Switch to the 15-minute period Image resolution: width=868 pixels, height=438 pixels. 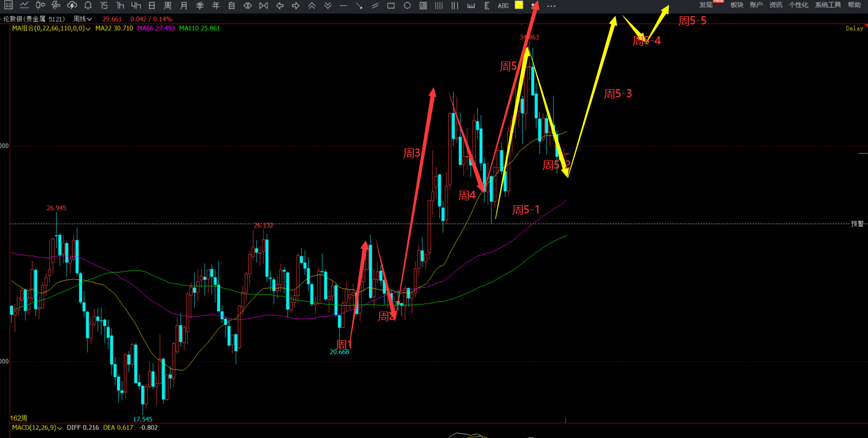(104, 5)
